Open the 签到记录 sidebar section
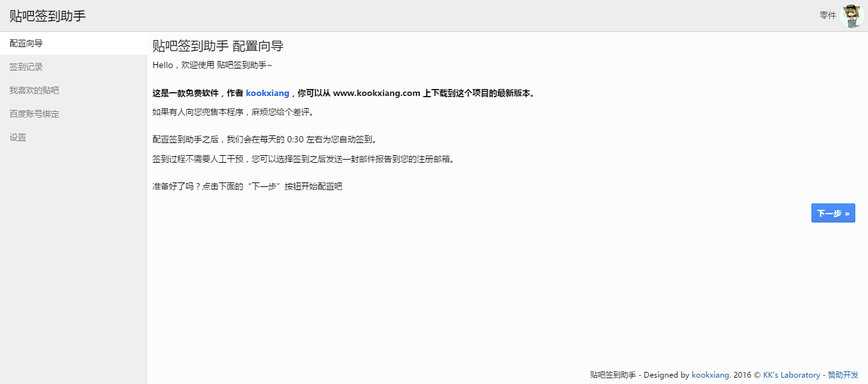Image resolution: width=868 pixels, height=384 pixels. click(x=26, y=67)
